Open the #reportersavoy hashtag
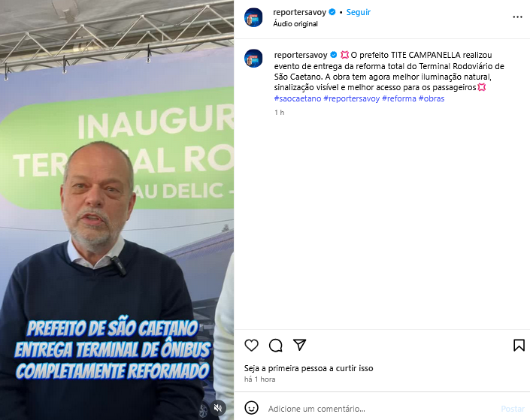Image resolution: width=530 pixels, height=420 pixels. tap(352, 98)
